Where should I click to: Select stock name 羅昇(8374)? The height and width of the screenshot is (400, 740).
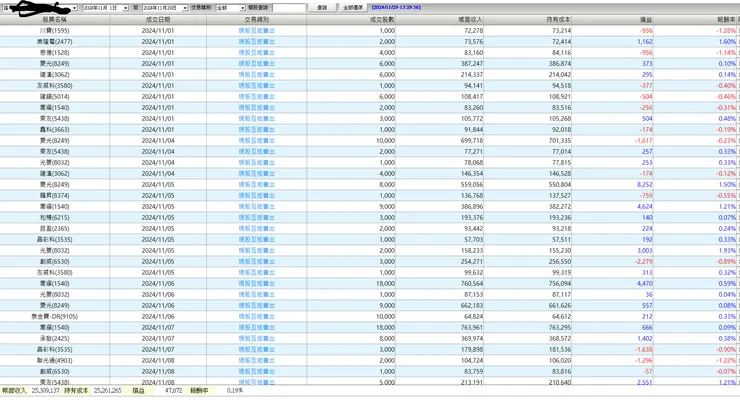pos(55,196)
